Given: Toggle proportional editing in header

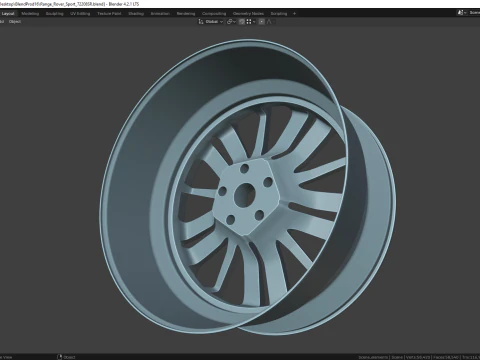Looking at the screenshot, I should point(262,22).
